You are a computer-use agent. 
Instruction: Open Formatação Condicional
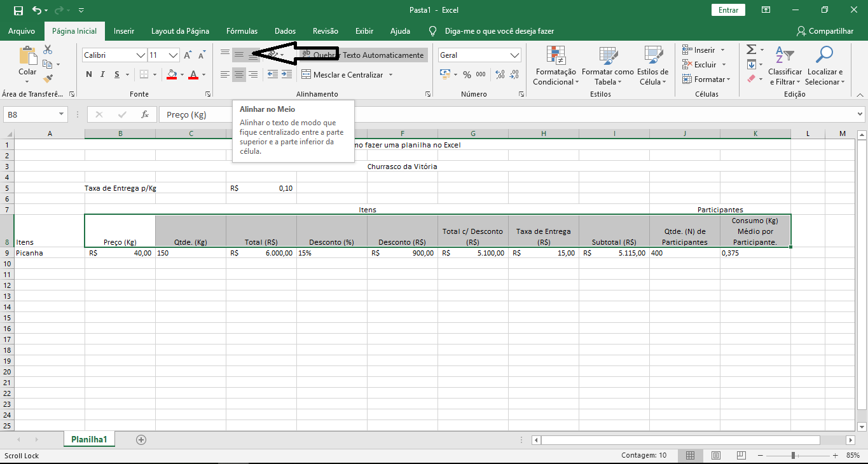point(555,66)
